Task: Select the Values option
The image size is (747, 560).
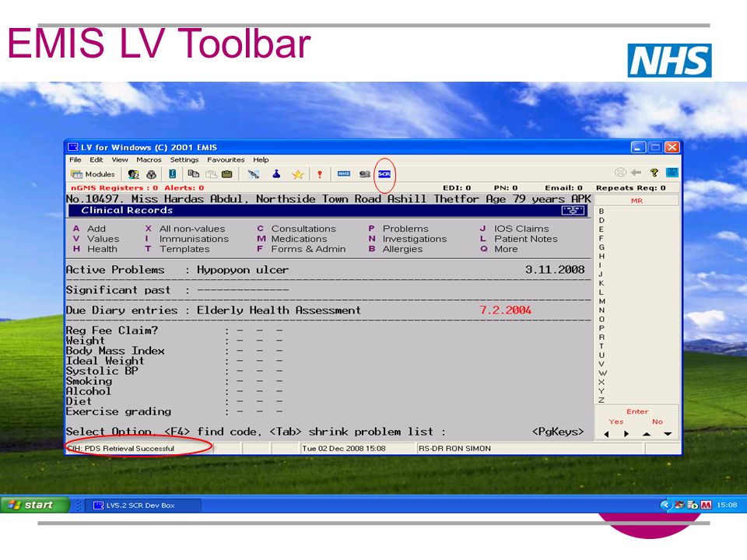Action: 96,239
